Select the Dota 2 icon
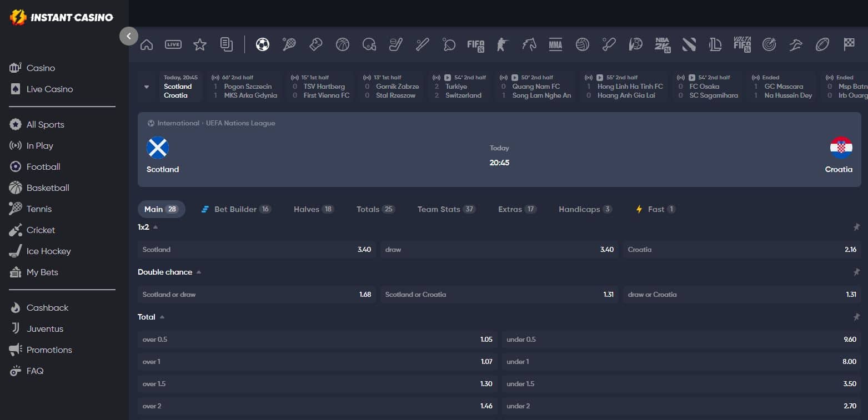868x420 pixels. click(689, 44)
